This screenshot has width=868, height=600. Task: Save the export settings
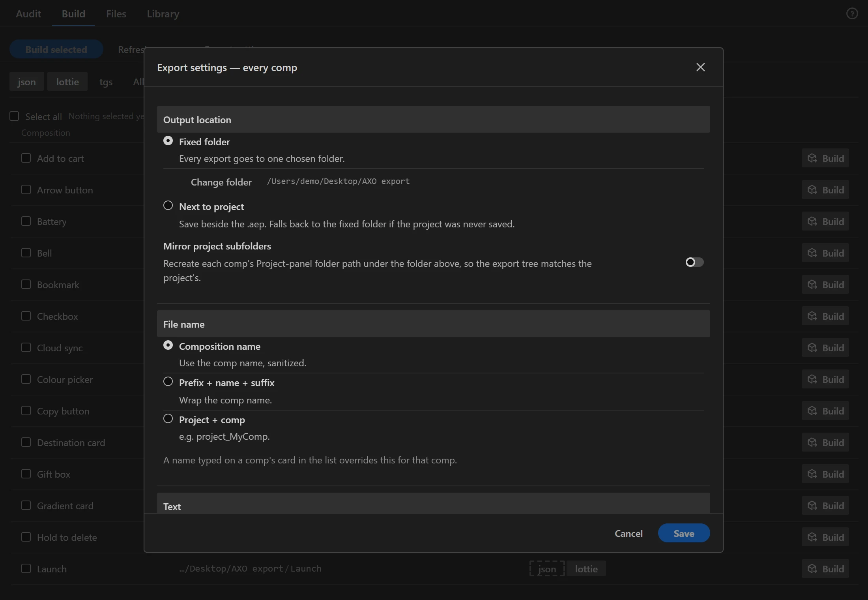click(x=684, y=533)
